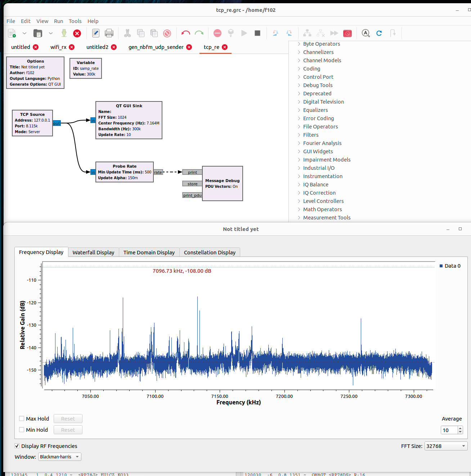Close the wifi_rx flowgraph tab
The width and height of the screenshot is (471, 476).
click(72, 47)
